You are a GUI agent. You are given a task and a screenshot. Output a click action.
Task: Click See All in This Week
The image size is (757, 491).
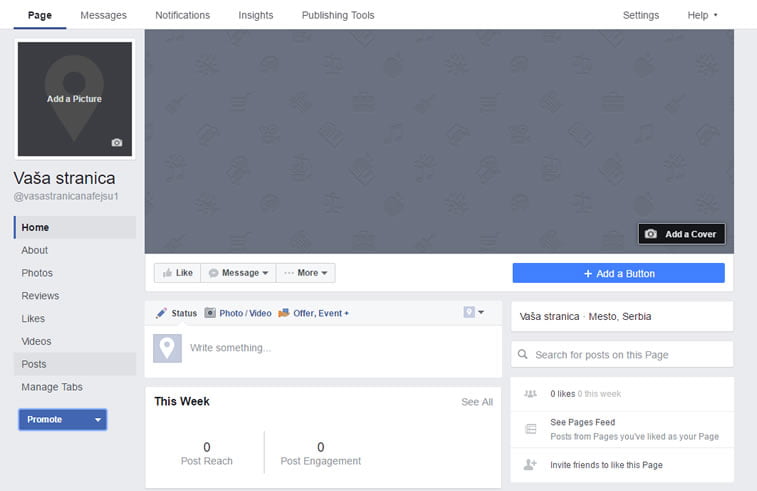[477, 402]
